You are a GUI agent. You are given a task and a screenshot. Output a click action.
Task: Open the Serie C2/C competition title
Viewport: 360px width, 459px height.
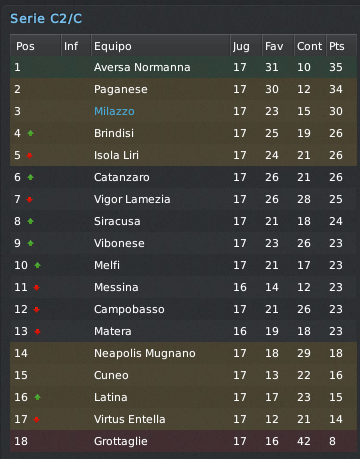click(x=46, y=19)
